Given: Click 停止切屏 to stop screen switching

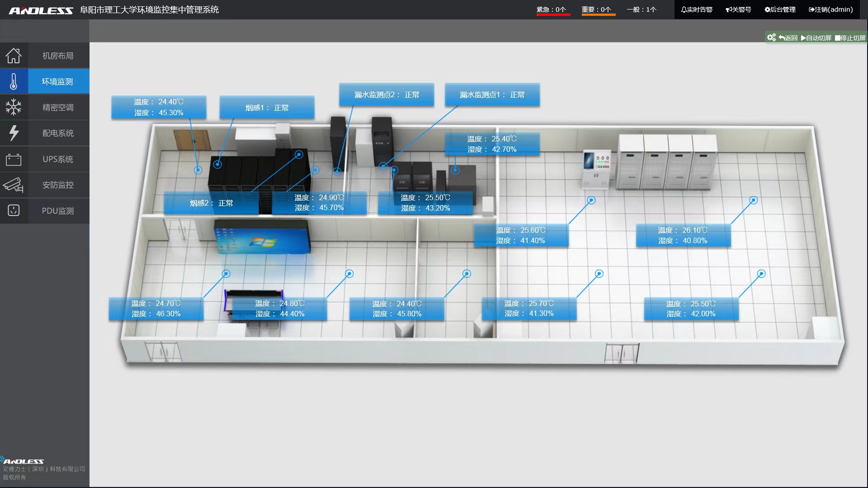Looking at the screenshot, I should [x=850, y=38].
